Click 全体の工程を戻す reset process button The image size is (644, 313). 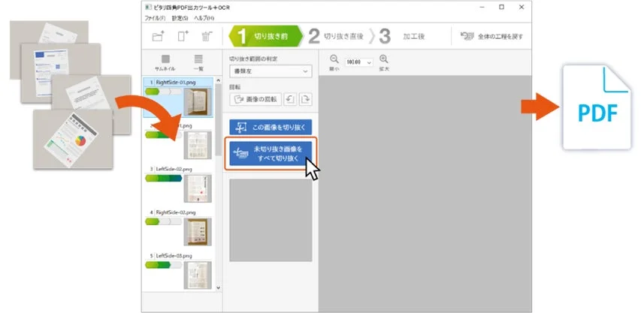(x=491, y=37)
